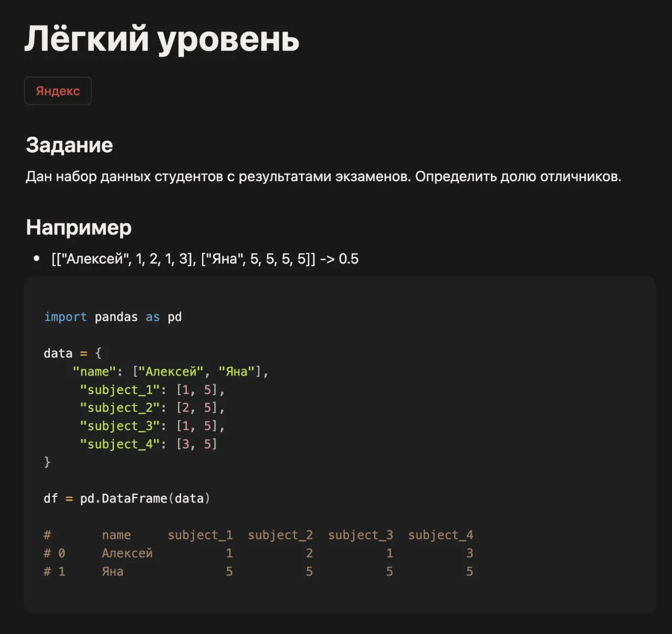Select the name key in the dictionary
The width and height of the screenshot is (672, 634).
coord(94,371)
